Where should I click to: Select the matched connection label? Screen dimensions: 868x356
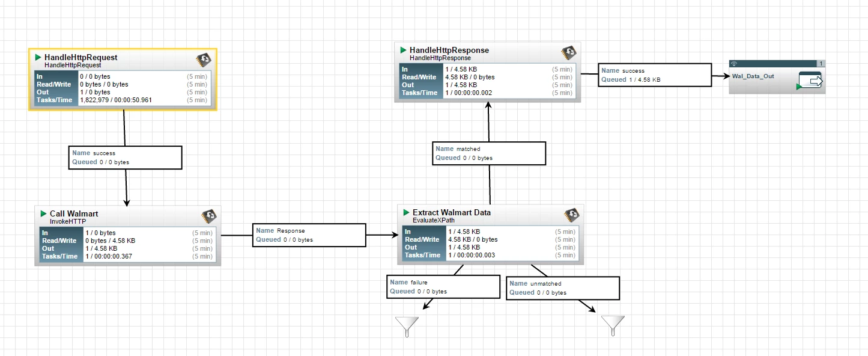tap(489, 153)
